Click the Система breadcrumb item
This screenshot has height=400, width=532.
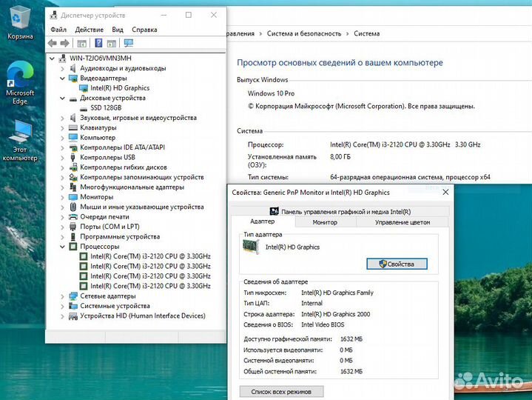pos(366,33)
